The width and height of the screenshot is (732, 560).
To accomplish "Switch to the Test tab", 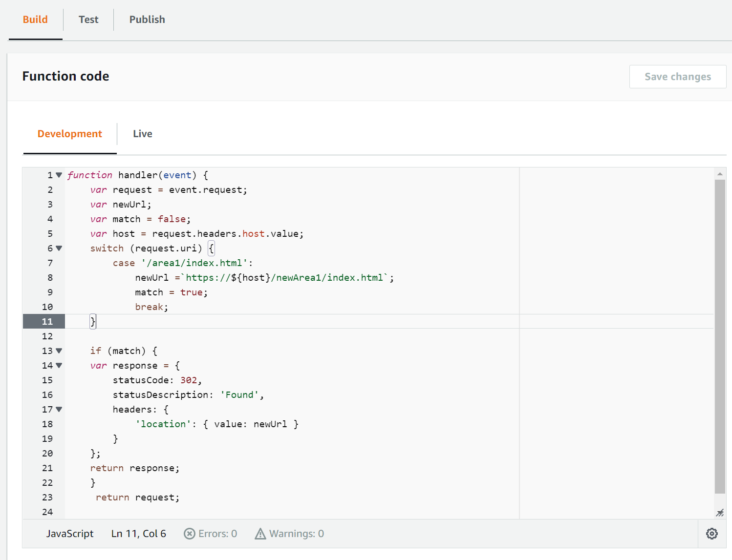I will 88,20.
